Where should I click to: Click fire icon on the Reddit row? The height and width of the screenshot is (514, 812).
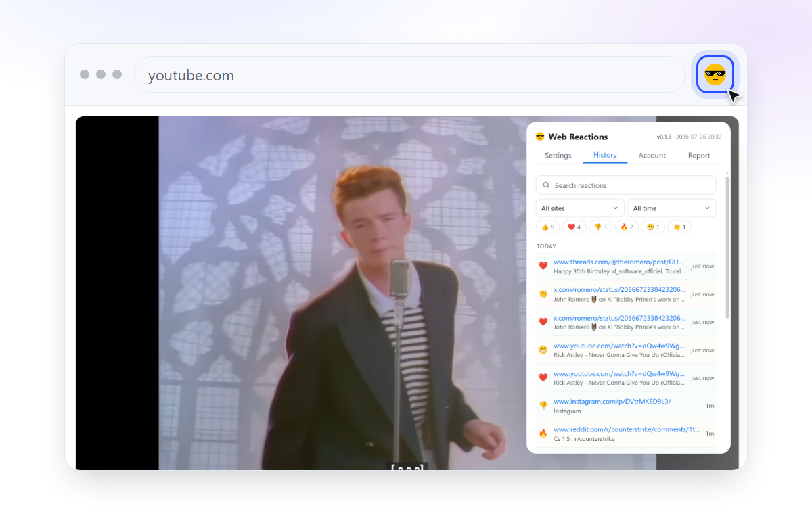click(543, 434)
